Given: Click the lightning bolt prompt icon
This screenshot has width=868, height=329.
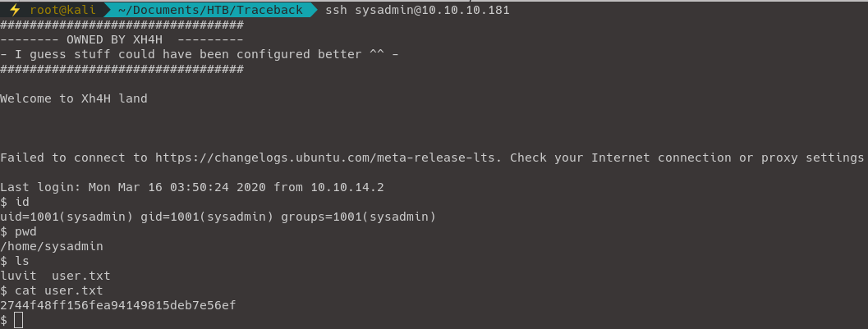Looking at the screenshot, I should click(14, 10).
